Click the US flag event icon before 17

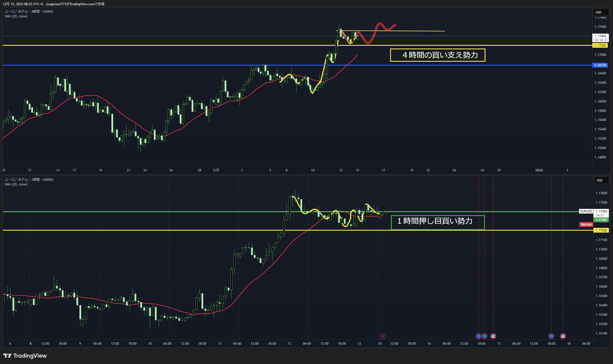click(x=493, y=336)
